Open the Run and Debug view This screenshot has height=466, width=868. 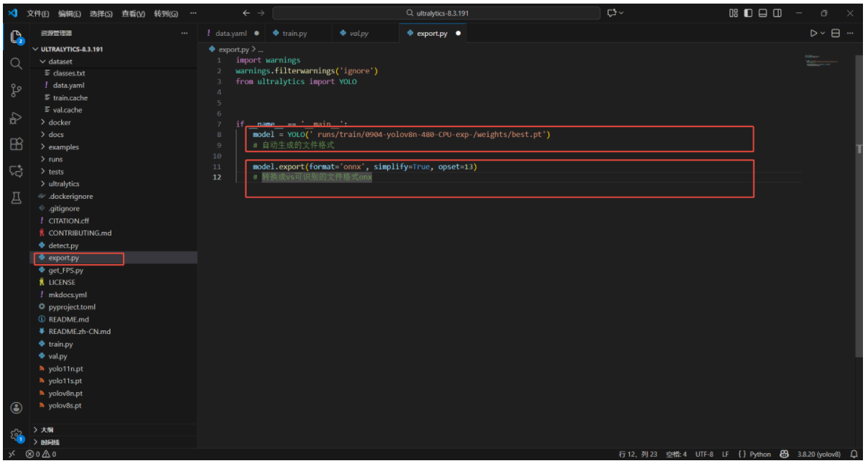tap(16, 118)
